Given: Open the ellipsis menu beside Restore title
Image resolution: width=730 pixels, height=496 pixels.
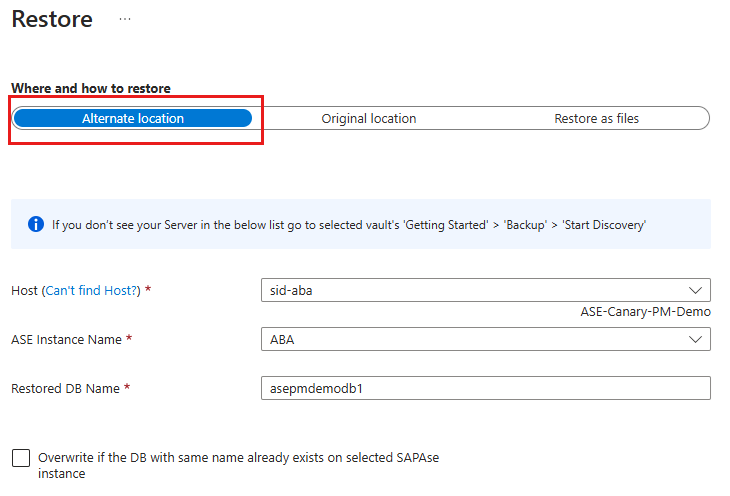Looking at the screenshot, I should click(x=125, y=19).
